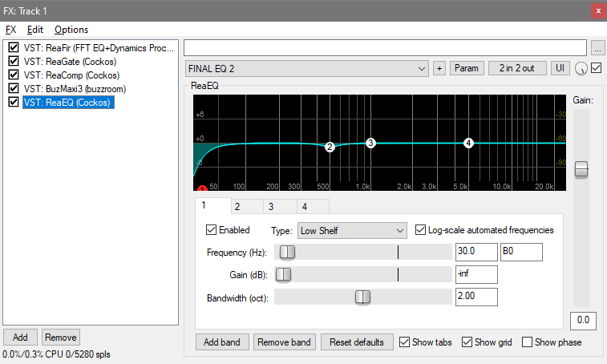The width and height of the screenshot is (607, 364).
Task: Click the Add band button
Action: pyautogui.click(x=222, y=342)
